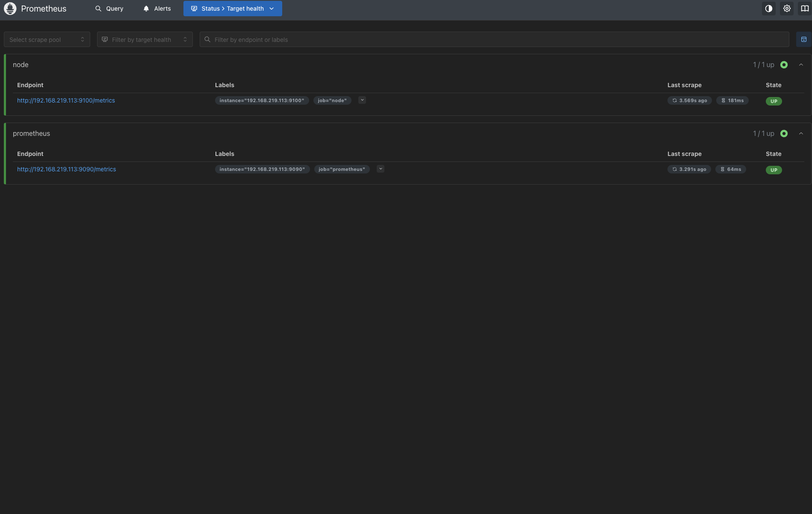Collapse the node scrape pool chevron
The width and height of the screenshot is (812, 514).
(x=801, y=65)
